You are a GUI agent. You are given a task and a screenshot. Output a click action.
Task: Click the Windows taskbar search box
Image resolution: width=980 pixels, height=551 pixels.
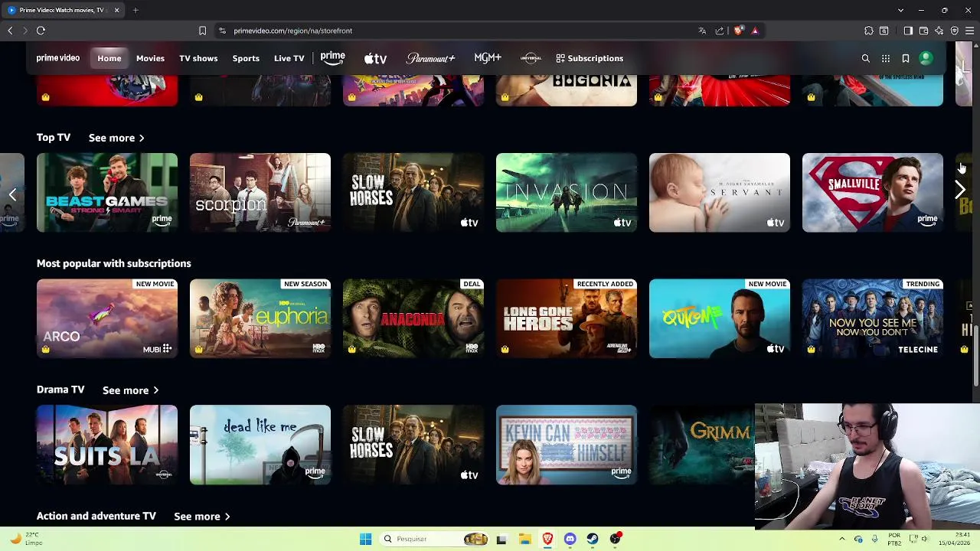pyautogui.click(x=434, y=539)
